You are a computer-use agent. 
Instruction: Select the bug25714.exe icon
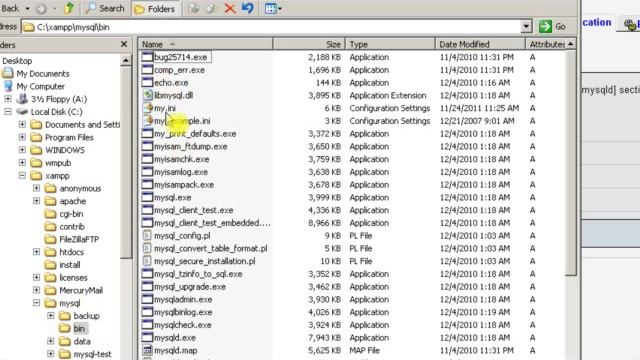[147, 57]
